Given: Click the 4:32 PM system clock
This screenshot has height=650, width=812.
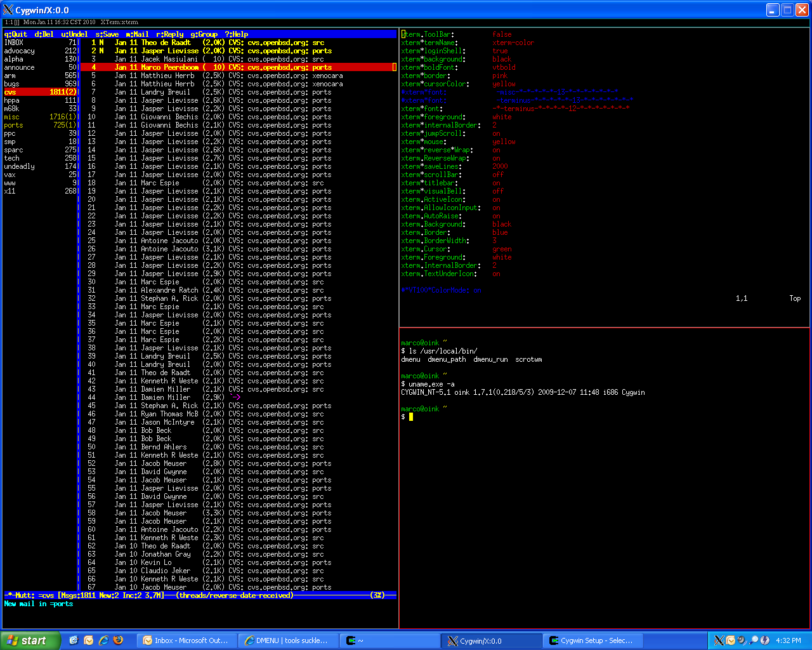Looking at the screenshot, I should (789, 640).
